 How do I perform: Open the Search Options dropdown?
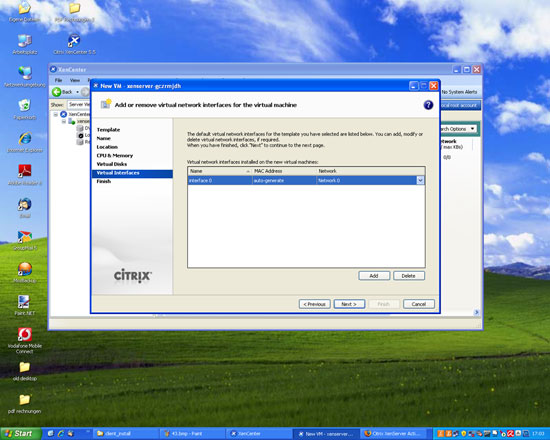(458, 129)
